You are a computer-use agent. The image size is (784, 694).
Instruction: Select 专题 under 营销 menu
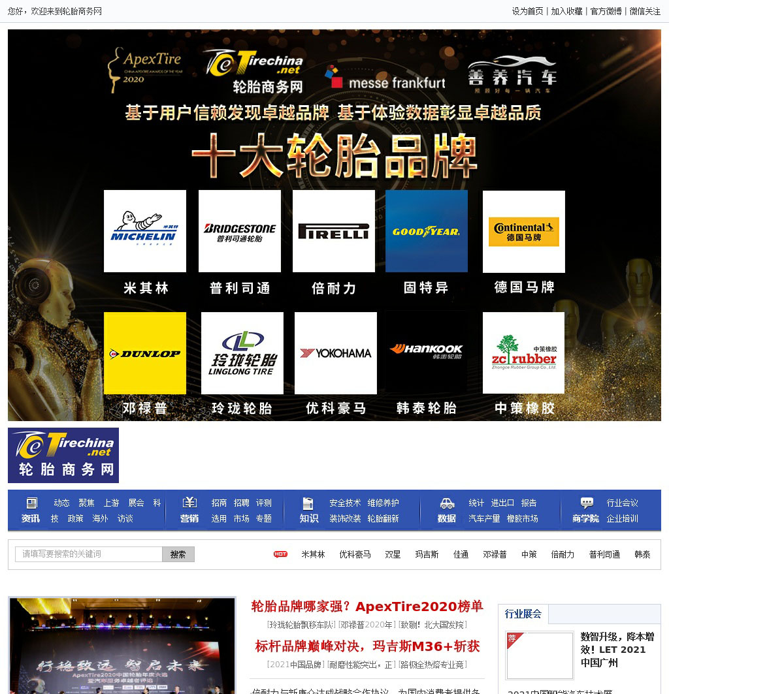tap(264, 518)
